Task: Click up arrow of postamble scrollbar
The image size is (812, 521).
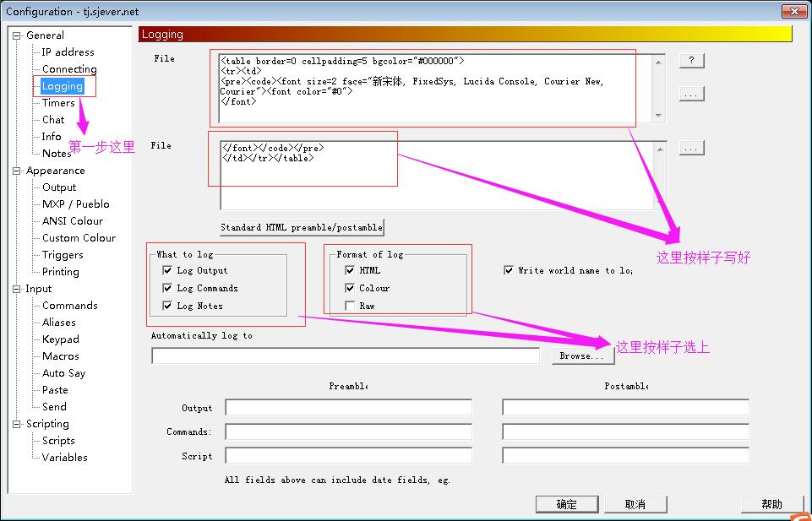Action: 660,149
